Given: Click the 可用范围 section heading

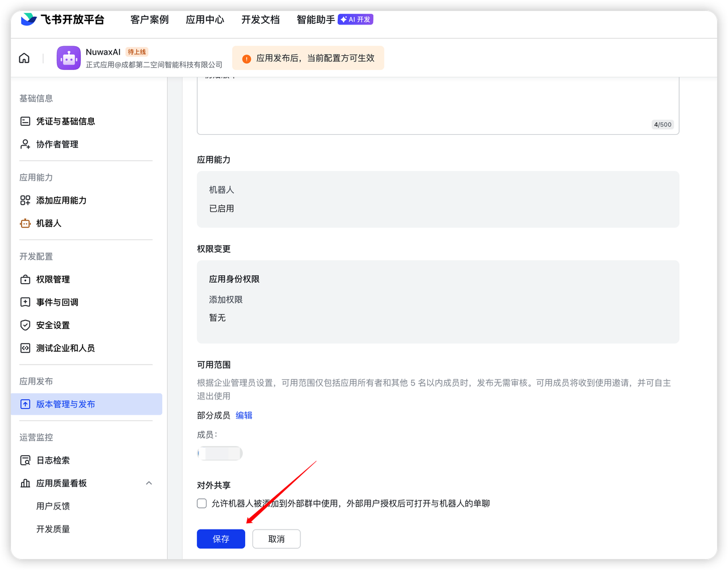Looking at the screenshot, I should pyautogui.click(x=214, y=365).
